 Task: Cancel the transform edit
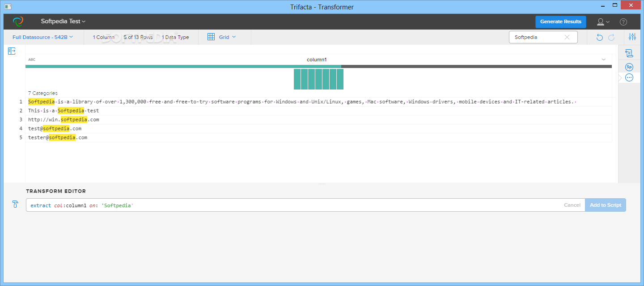click(x=572, y=205)
